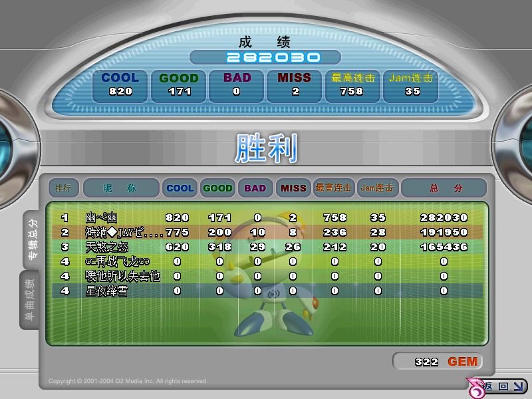Click the COOL stat panel showing 820

point(120,84)
